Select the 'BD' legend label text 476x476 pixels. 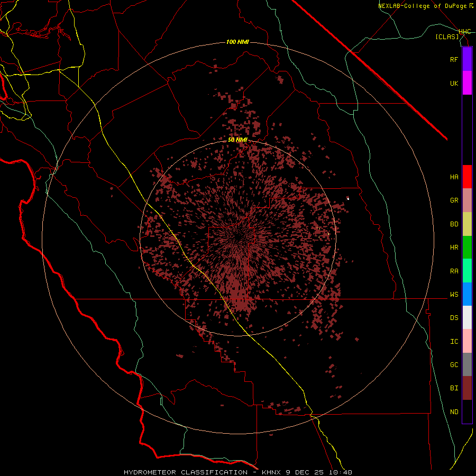click(x=454, y=224)
